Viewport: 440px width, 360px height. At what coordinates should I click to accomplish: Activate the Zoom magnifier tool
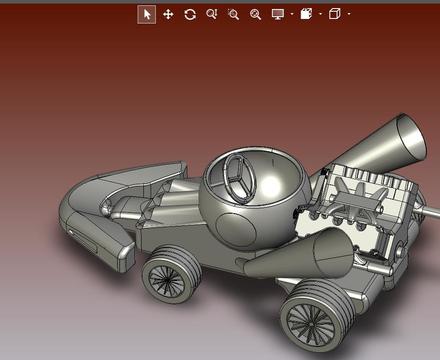point(255,14)
